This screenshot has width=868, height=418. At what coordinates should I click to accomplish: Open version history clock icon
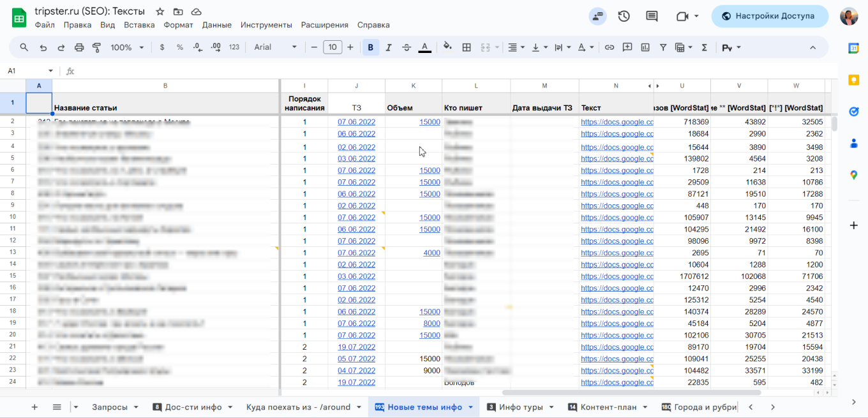624,16
